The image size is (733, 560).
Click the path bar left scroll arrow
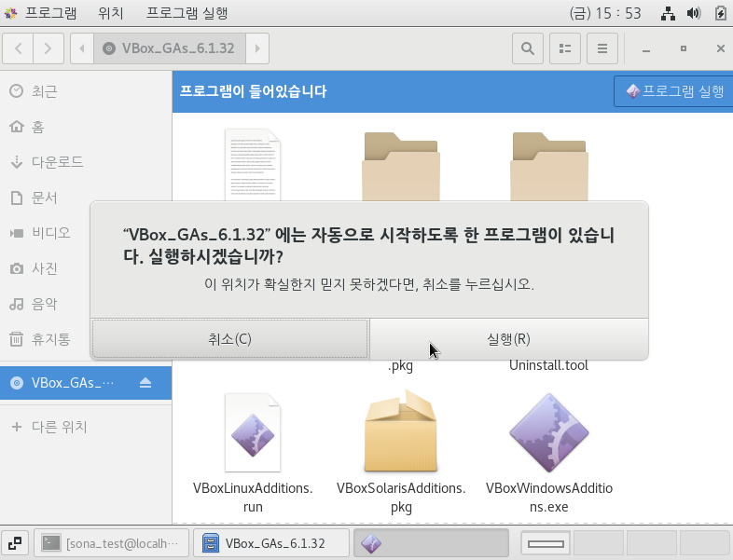coord(82,48)
